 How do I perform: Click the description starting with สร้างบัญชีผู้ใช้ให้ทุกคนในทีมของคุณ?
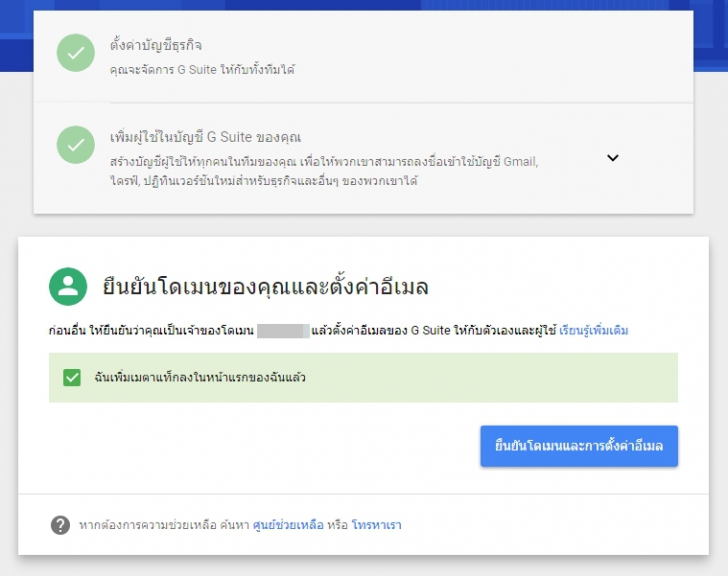pos(324,170)
